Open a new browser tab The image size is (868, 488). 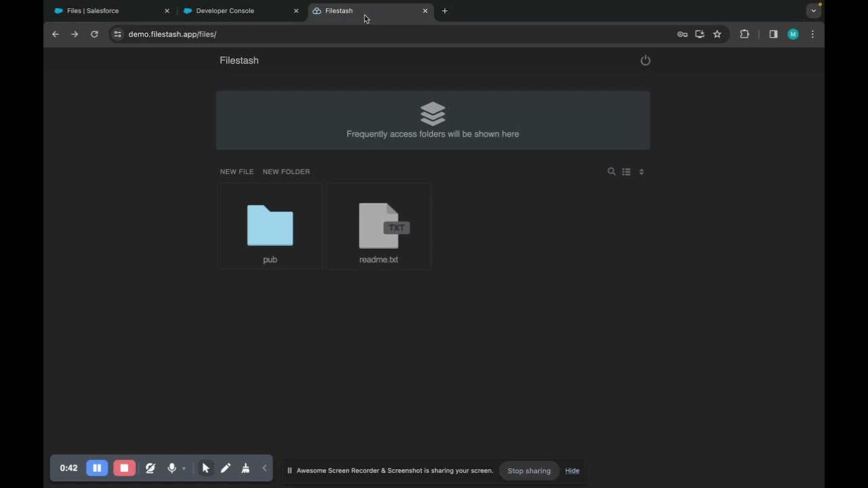[x=445, y=11]
